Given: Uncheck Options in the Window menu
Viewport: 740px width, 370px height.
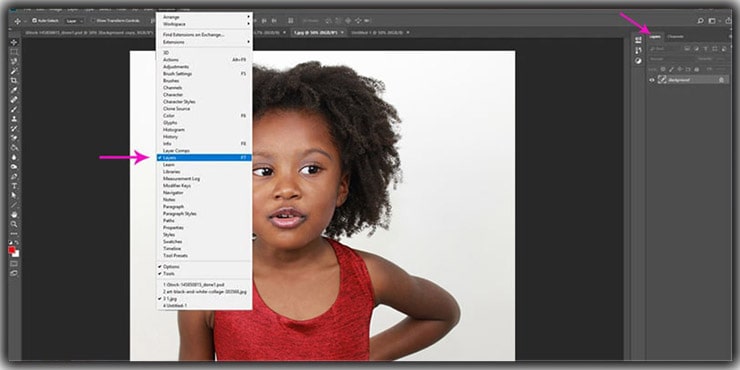Looking at the screenshot, I should pyautogui.click(x=204, y=267).
